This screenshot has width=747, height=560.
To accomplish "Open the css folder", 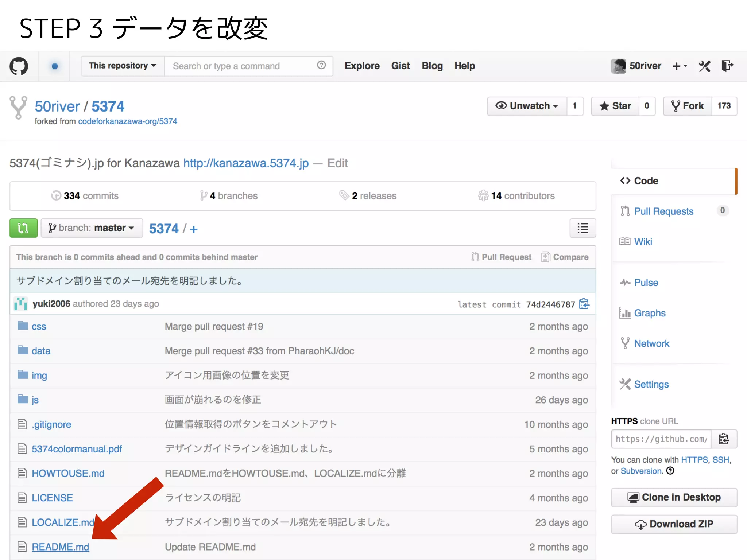I will (x=39, y=327).
